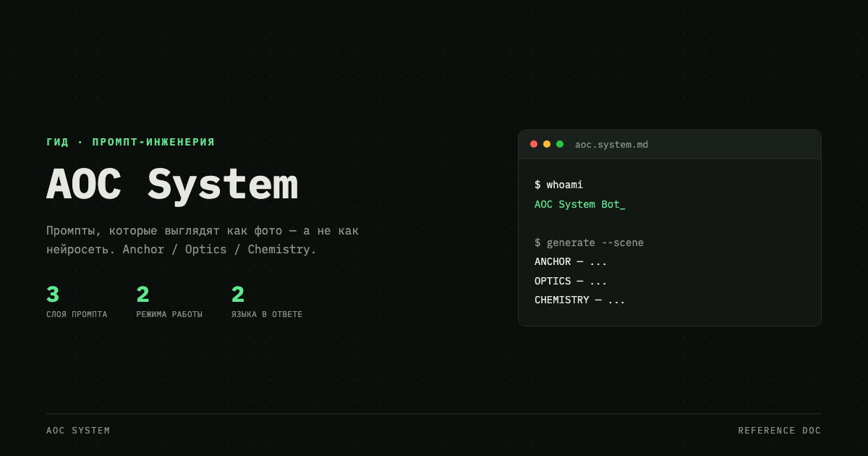Click the "$ generate --scene" command line
This screenshot has height=456, width=868.
pos(589,242)
